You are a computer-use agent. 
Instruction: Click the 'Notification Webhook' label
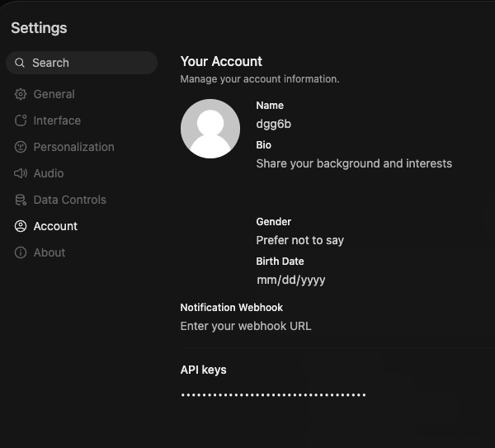[x=231, y=308]
